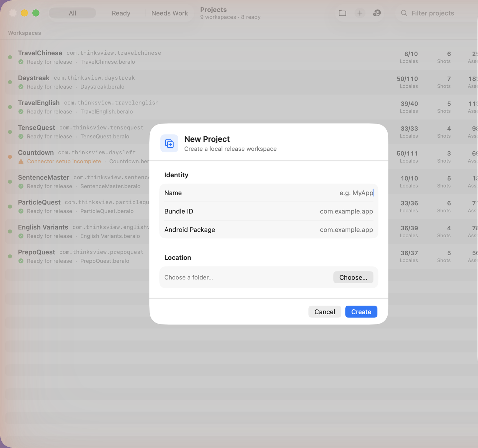Click the green status dot beside SentenceMaster
Image resolution: width=478 pixels, height=448 pixels.
(x=10, y=182)
